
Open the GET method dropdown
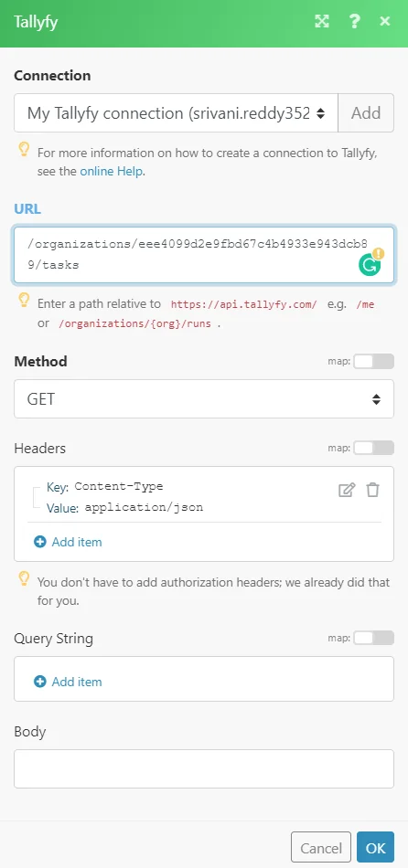[204, 398]
